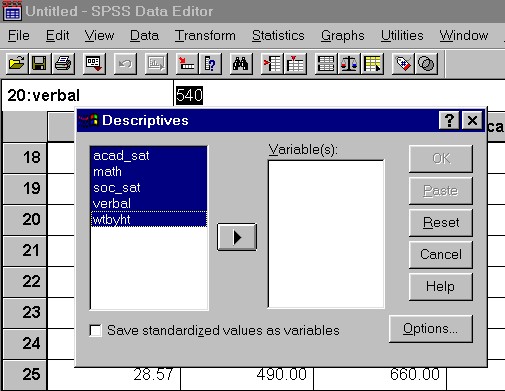Click the Cancel button
The image size is (505, 391).
tap(441, 254)
